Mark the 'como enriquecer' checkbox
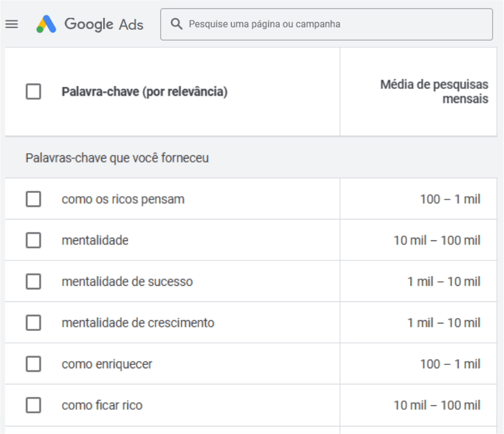The height and width of the screenshot is (434, 504). click(33, 364)
